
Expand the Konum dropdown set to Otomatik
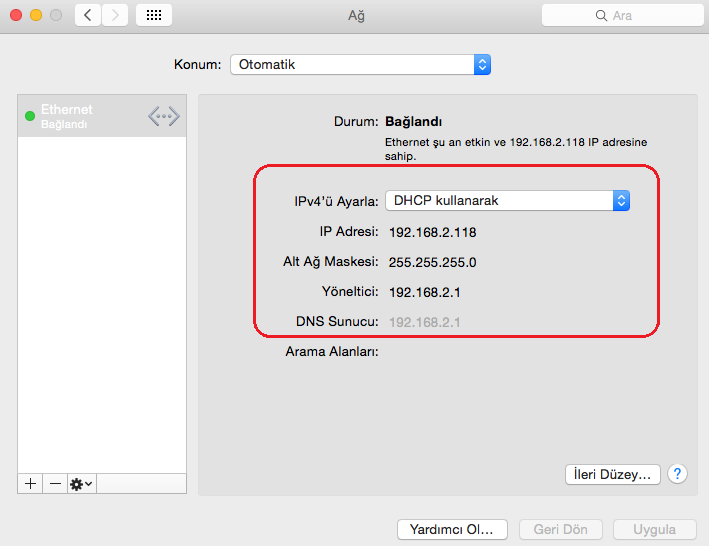pyautogui.click(x=360, y=64)
